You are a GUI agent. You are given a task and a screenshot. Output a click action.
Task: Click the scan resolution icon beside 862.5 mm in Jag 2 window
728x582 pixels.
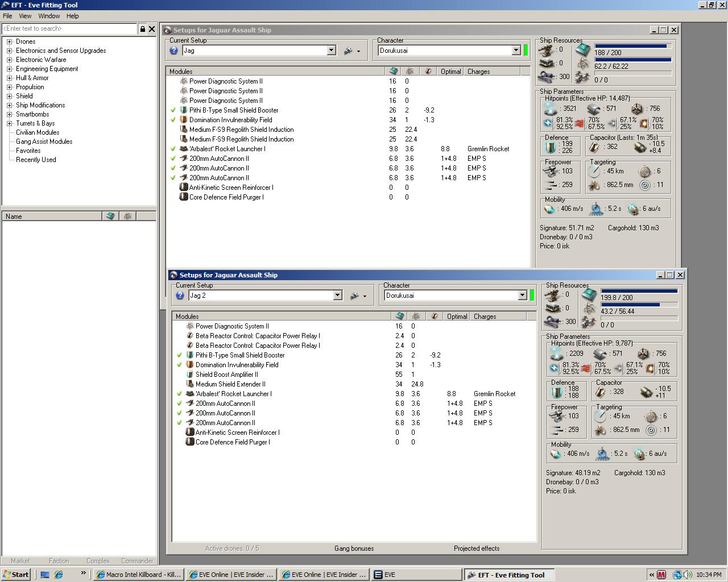(x=601, y=430)
